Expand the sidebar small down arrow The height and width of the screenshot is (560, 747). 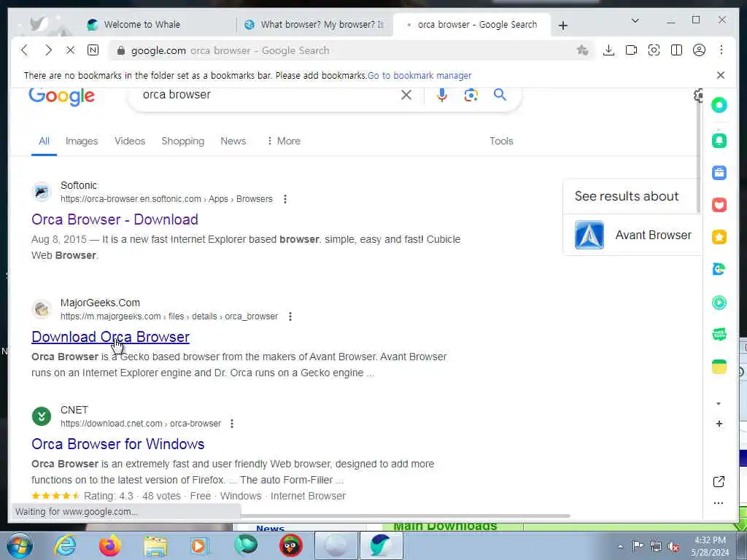(x=719, y=403)
